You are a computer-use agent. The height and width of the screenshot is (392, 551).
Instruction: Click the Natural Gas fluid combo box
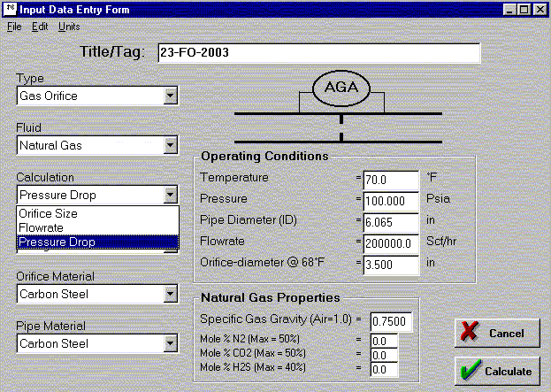click(97, 145)
